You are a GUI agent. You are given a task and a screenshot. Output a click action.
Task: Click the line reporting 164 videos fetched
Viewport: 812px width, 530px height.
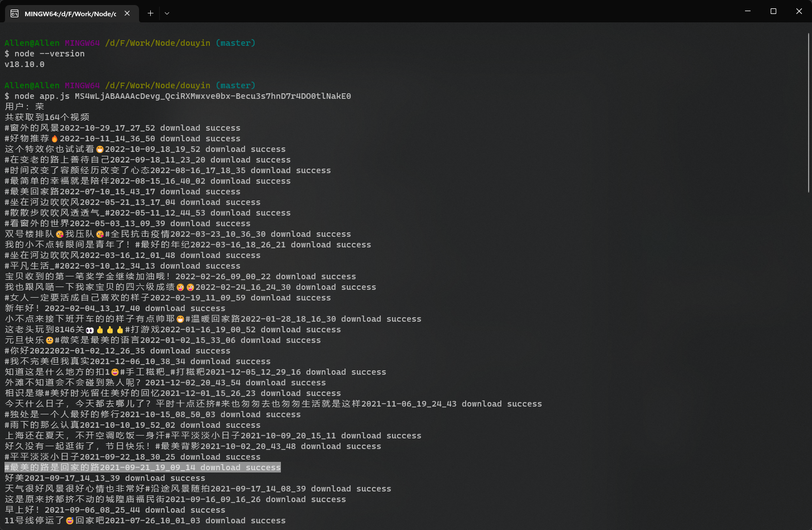[47, 117]
